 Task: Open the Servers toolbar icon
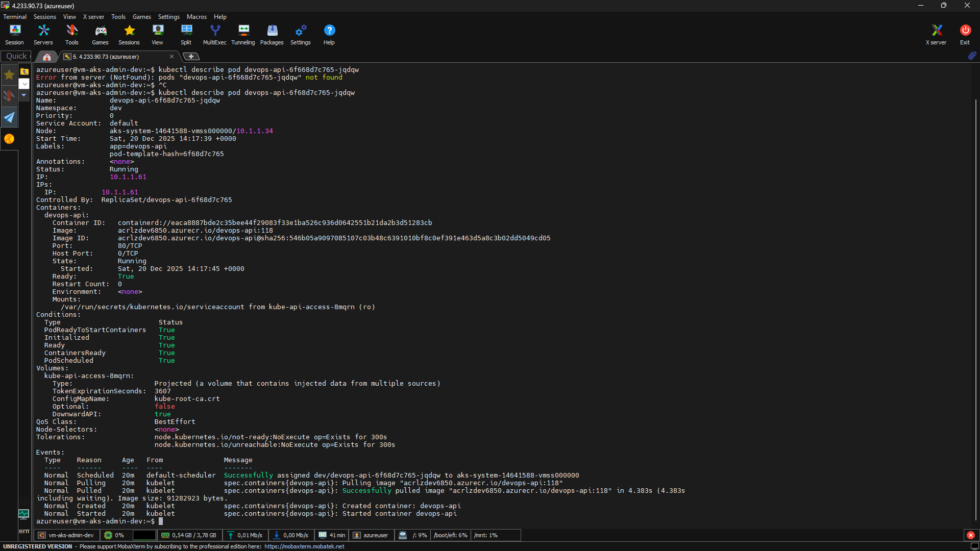[43, 35]
